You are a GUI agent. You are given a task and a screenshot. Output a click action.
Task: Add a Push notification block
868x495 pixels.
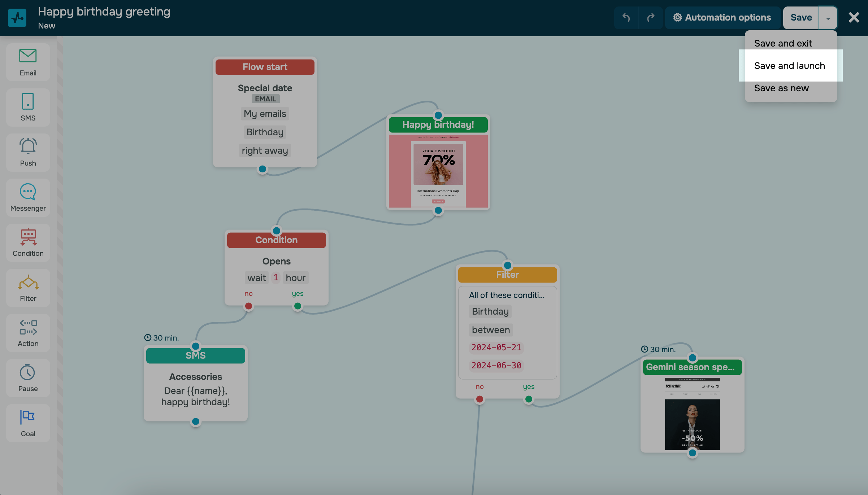[x=28, y=152]
